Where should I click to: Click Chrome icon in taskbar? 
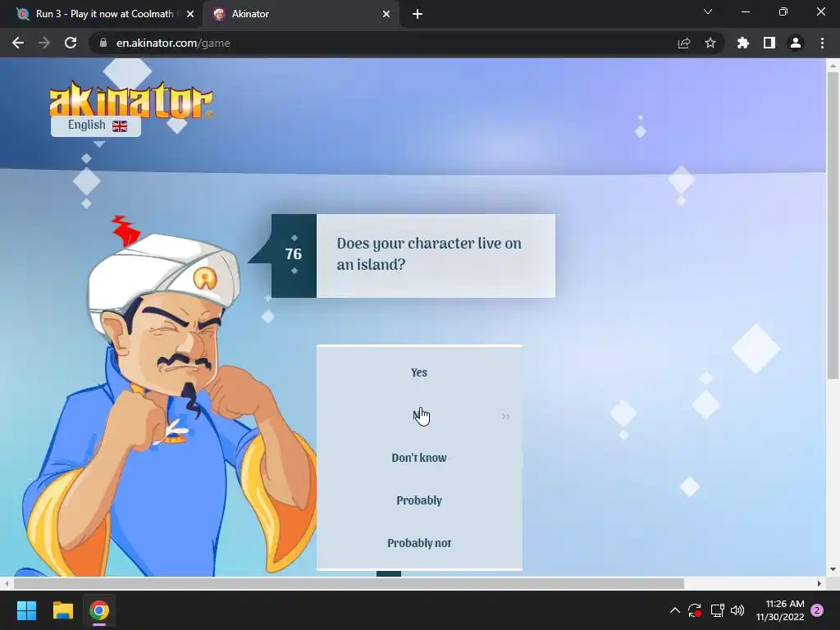99,610
